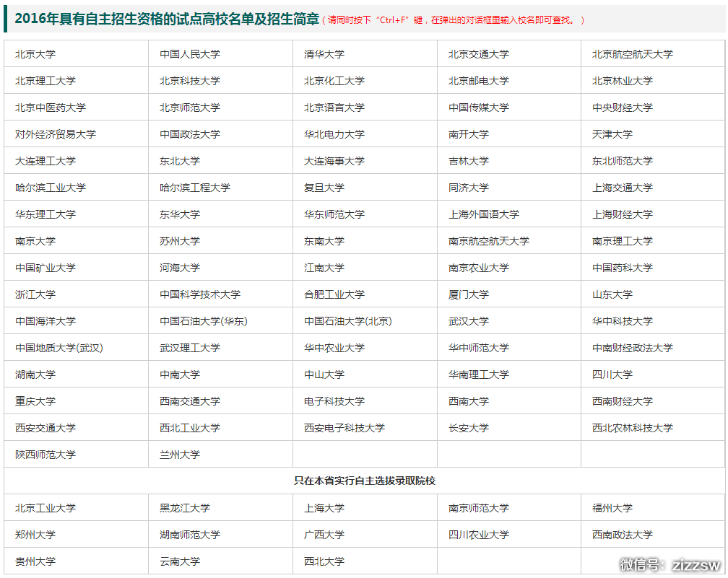728x578 pixels.
Task: Open 中国科学技术大学 link
Action: click(200, 294)
